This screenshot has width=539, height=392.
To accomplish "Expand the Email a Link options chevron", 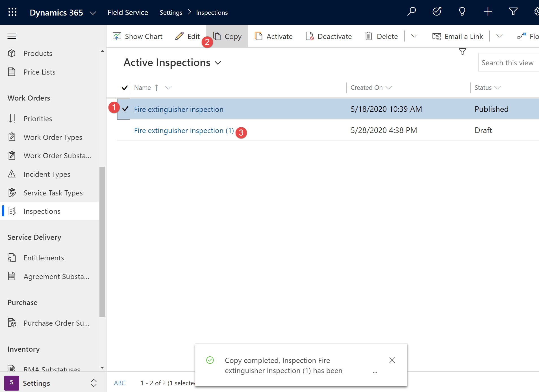I will [499, 36].
